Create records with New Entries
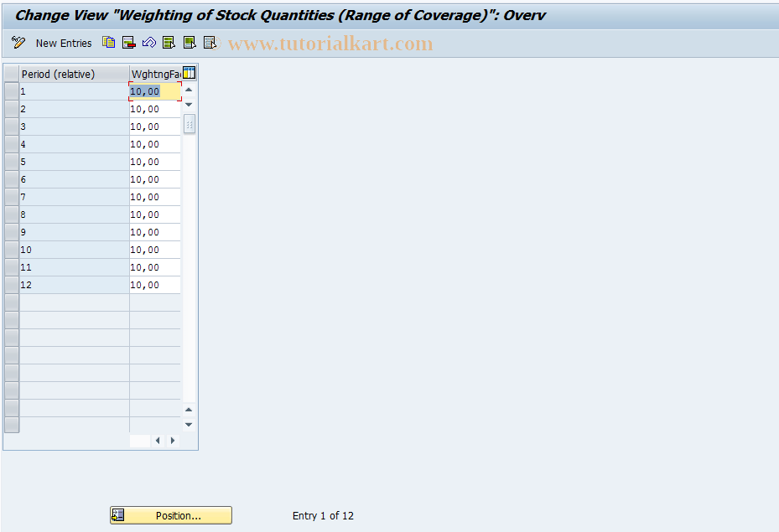Viewport: 779px width, 532px height. coord(64,43)
